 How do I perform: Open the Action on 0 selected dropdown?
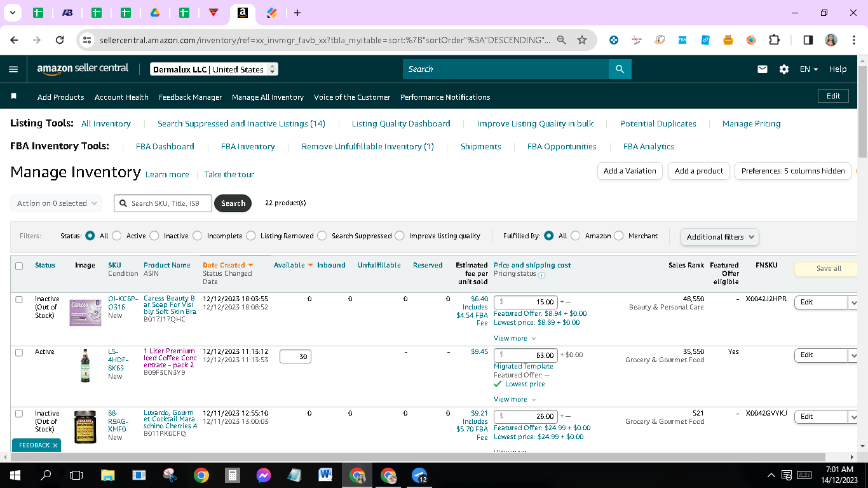click(56, 203)
